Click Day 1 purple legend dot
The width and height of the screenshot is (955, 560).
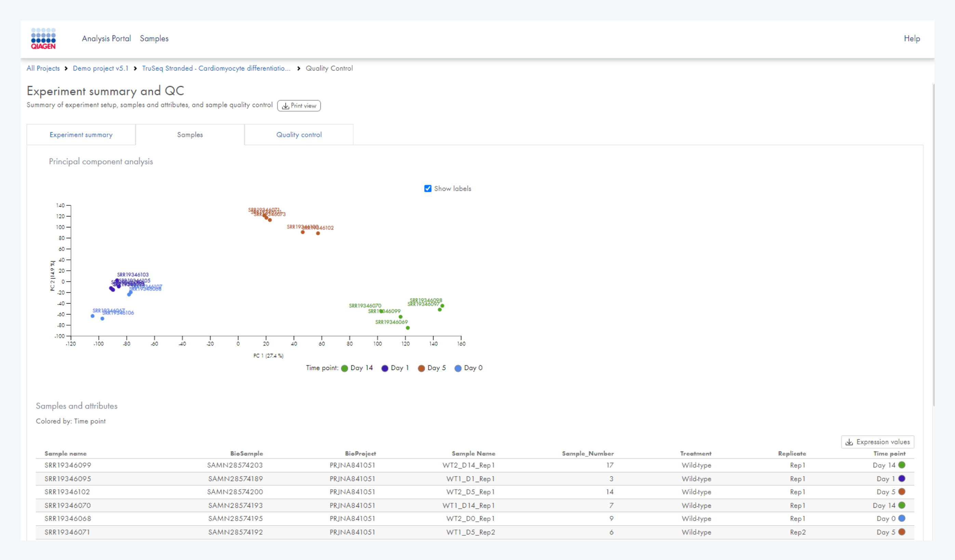[385, 368]
